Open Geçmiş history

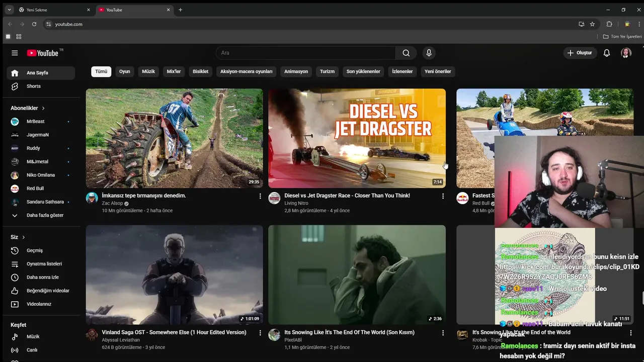[41, 250]
